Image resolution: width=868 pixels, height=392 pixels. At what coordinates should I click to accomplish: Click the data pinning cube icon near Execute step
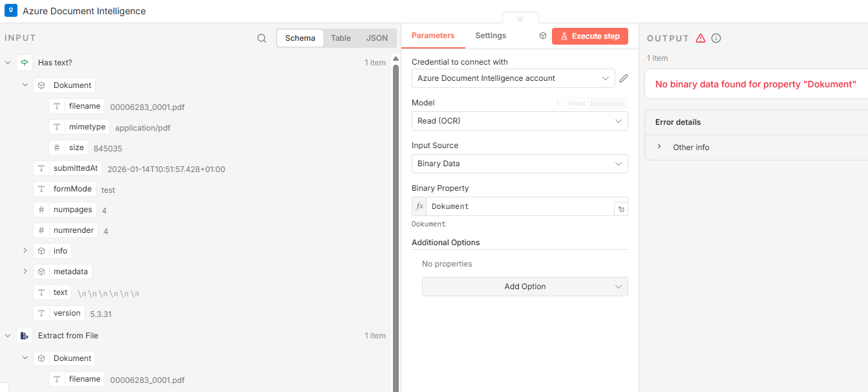[x=544, y=36]
